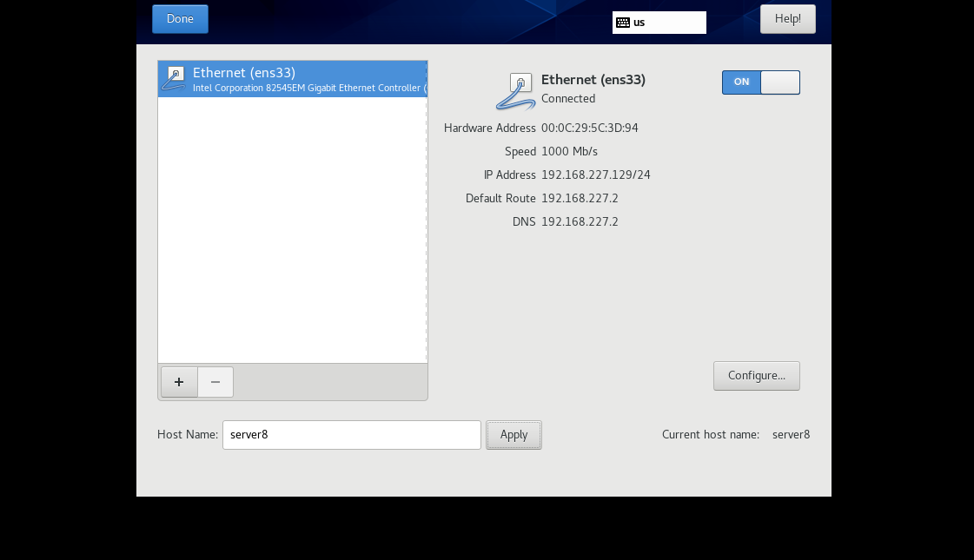Click the Connected status text
The image size is (974, 560).
click(x=568, y=99)
